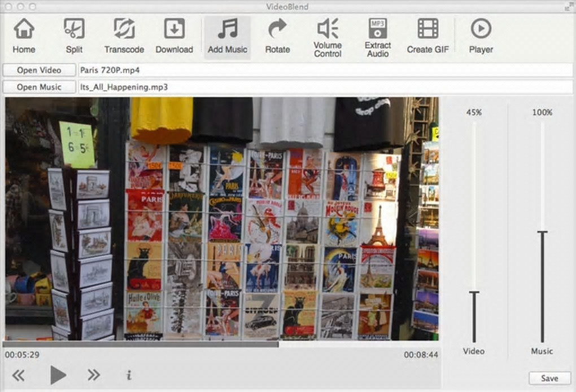Save the blended video
The image size is (576, 392).
549,378
